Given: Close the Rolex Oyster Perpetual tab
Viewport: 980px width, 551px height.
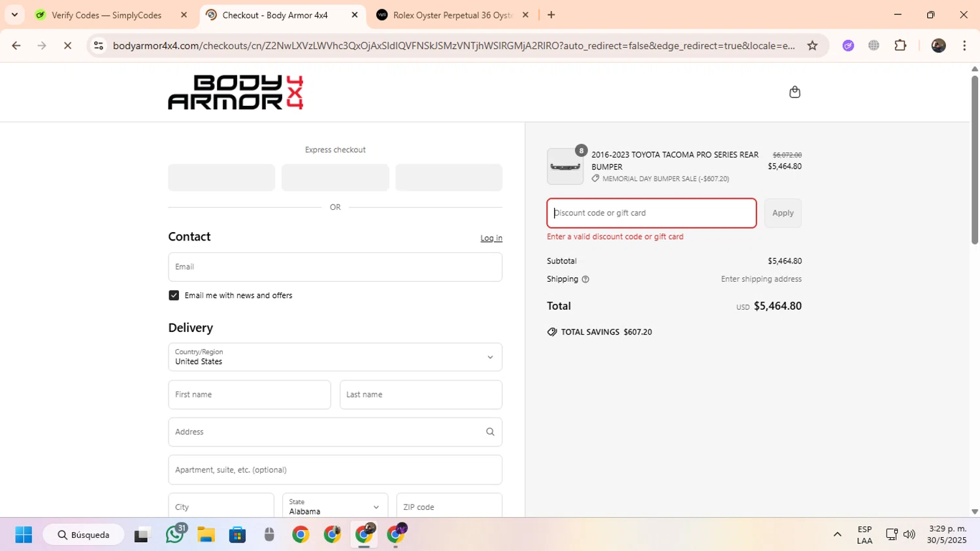Looking at the screenshot, I should [x=525, y=15].
